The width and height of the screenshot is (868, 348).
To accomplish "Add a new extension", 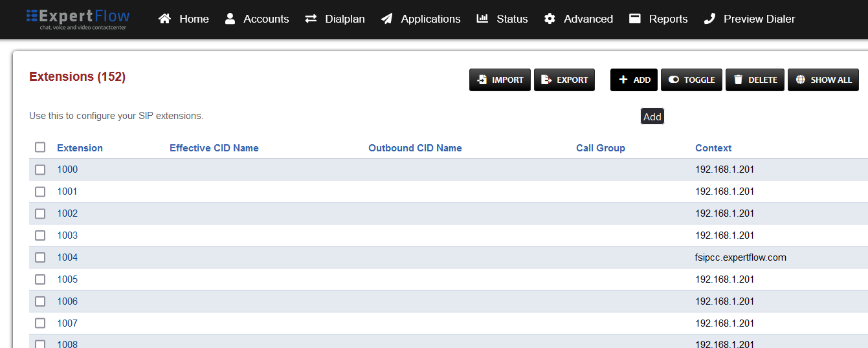I will click(634, 80).
